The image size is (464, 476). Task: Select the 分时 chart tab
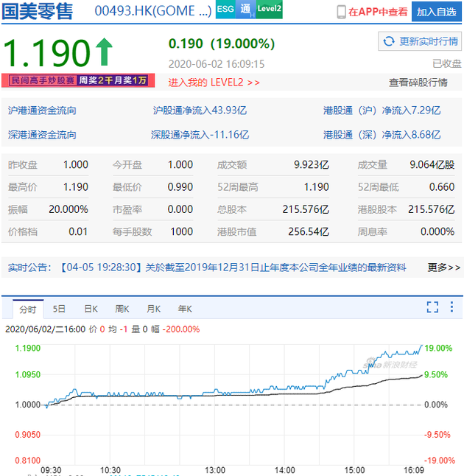[x=28, y=309]
